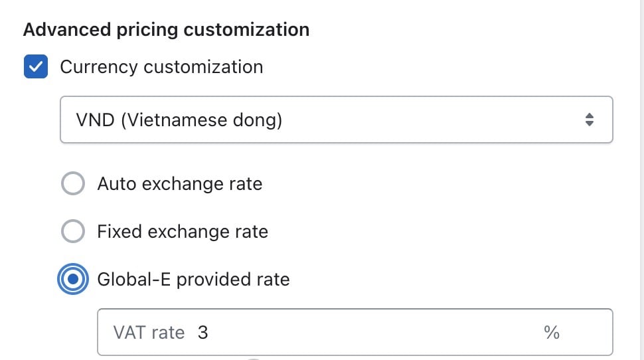This screenshot has height=360, width=644.
Task: Click the filled dot of selected radio
Action: (73, 279)
